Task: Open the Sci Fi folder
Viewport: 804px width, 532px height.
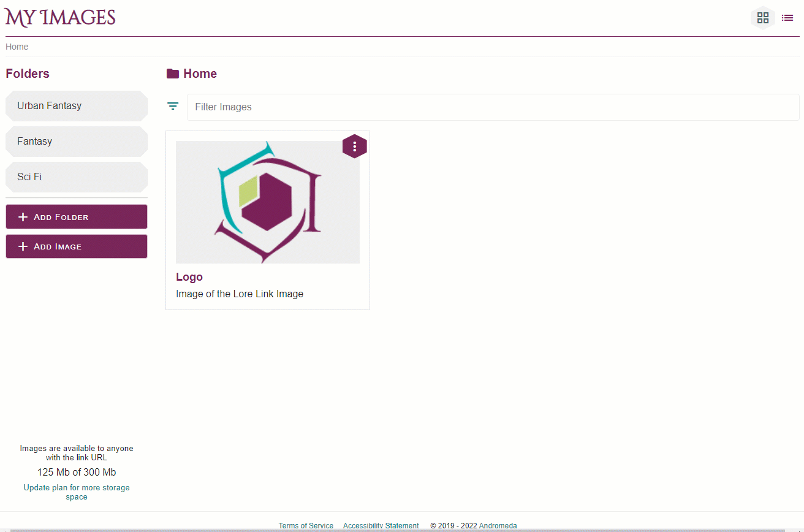Action: tap(77, 177)
